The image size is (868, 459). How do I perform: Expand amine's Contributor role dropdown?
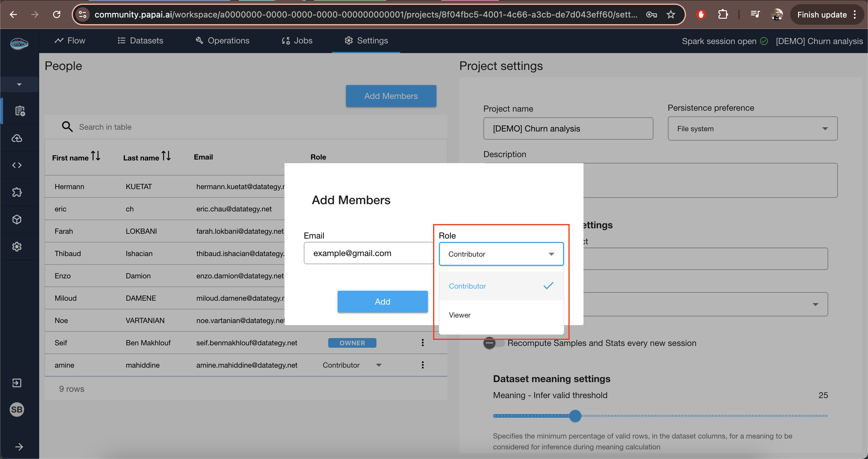pos(379,365)
